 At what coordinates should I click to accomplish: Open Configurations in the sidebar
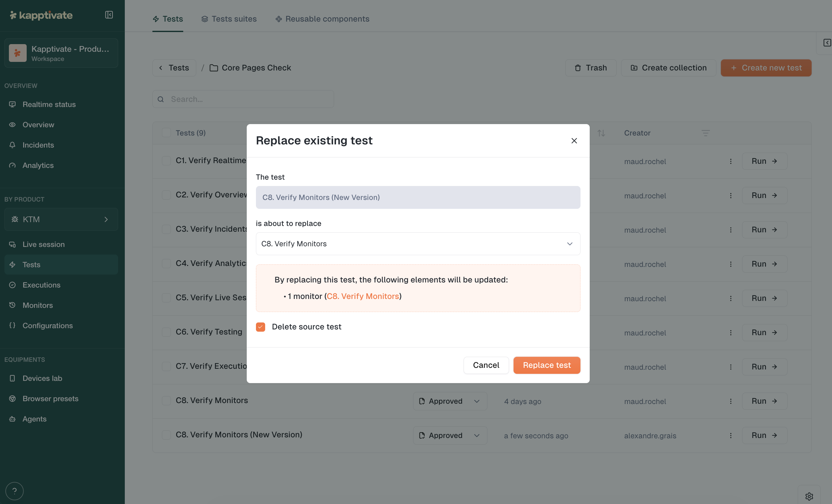[61, 326]
